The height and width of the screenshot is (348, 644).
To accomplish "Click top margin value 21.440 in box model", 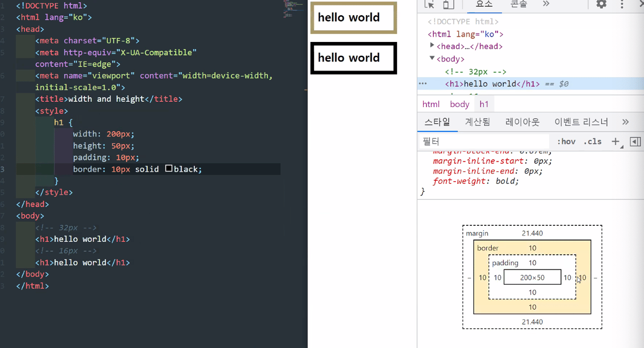I will [532, 233].
